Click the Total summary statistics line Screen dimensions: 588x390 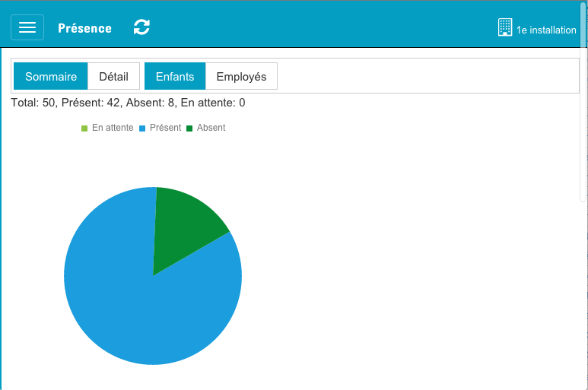pyautogui.click(x=128, y=103)
